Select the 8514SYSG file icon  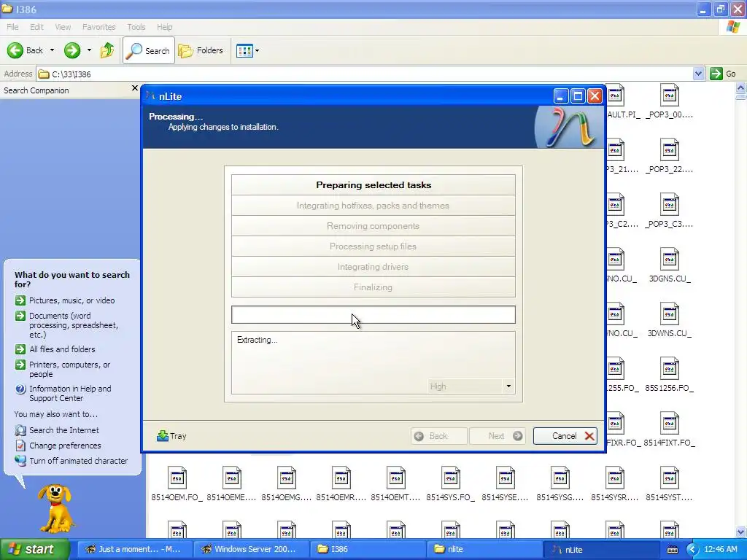560,478
